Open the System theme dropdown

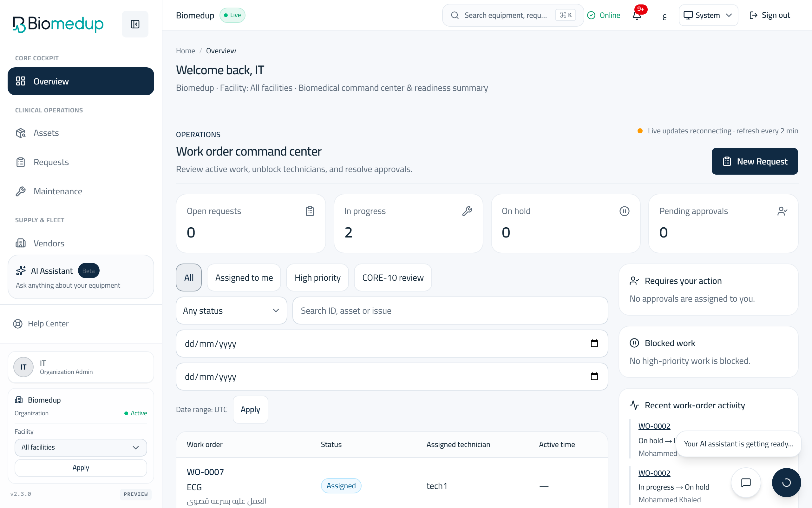(708, 15)
